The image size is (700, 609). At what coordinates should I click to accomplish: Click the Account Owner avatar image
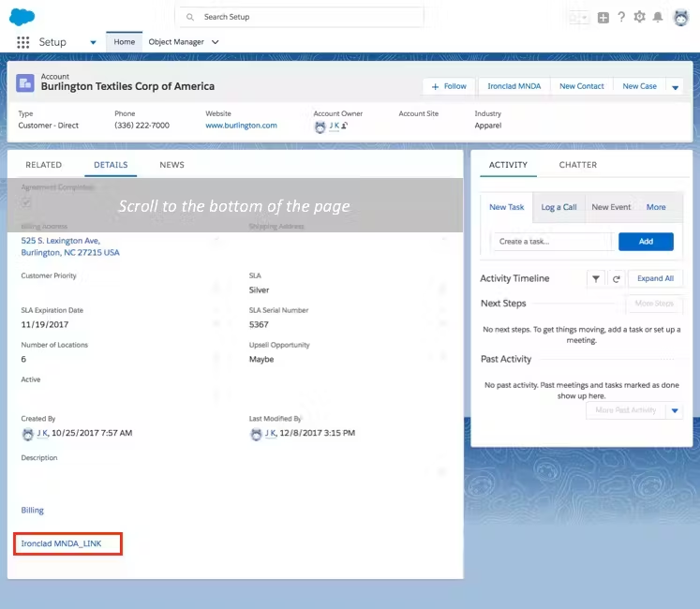point(320,127)
